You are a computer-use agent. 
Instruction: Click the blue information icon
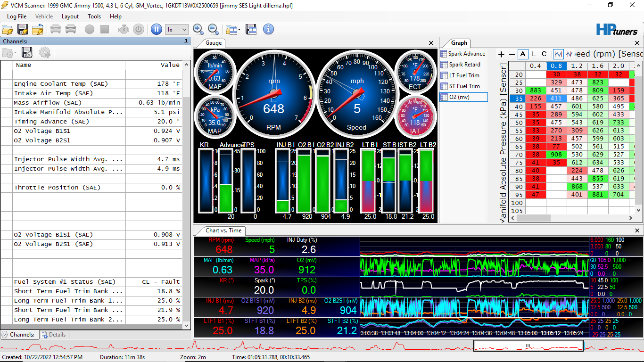click(268, 30)
